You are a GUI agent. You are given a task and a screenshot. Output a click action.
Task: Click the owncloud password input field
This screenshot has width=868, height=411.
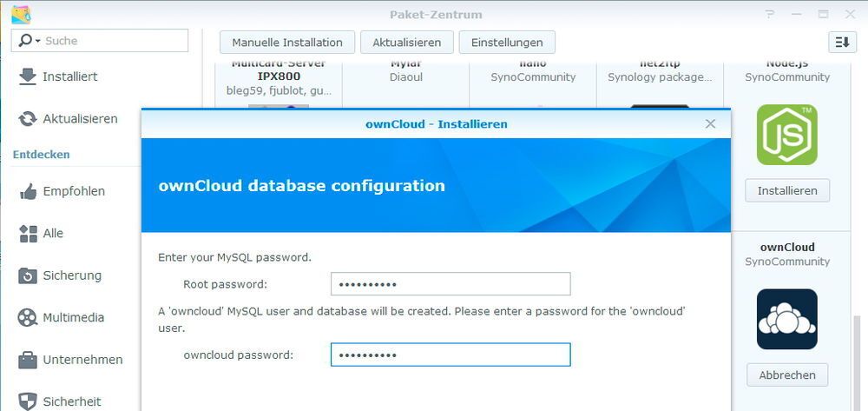tap(450, 355)
